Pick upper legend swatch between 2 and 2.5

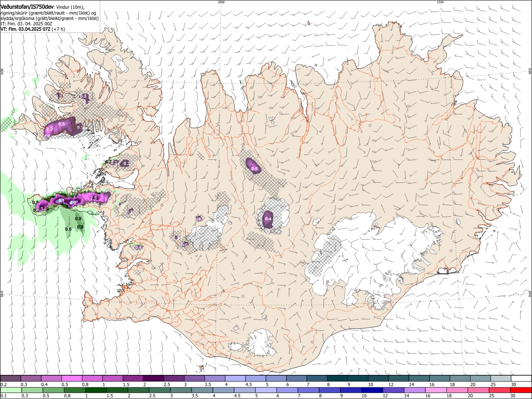[x=153, y=379]
